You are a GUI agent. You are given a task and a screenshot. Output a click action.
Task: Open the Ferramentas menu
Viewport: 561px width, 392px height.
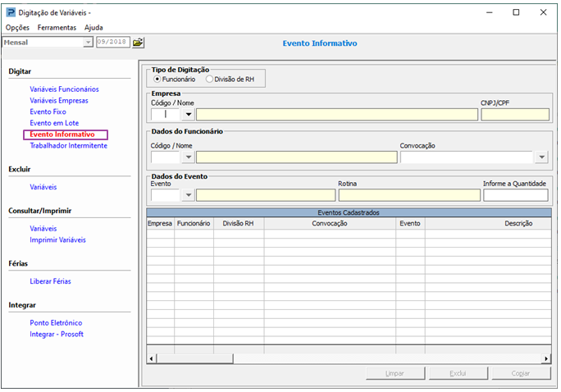(x=57, y=28)
